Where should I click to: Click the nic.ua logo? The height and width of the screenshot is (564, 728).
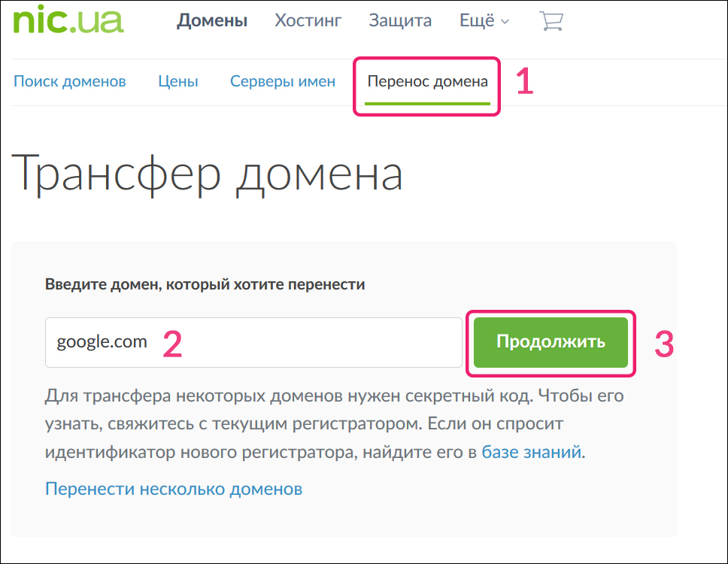tap(68, 20)
